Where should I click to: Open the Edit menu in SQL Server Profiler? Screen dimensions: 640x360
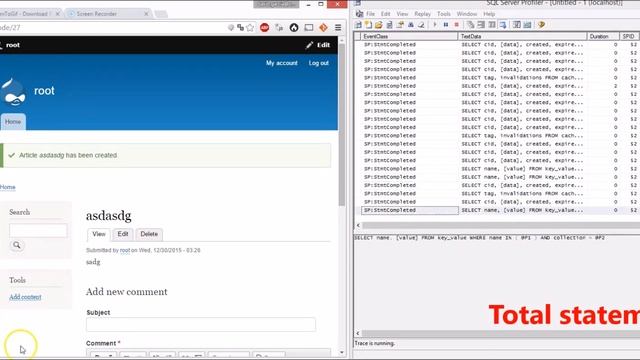(385, 14)
